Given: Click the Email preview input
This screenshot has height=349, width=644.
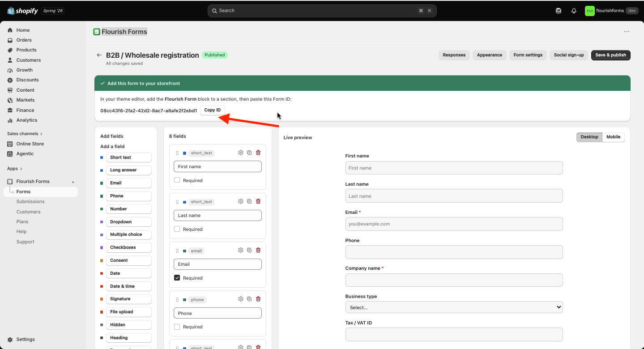Looking at the screenshot, I should pyautogui.click(x=454, y=224).
